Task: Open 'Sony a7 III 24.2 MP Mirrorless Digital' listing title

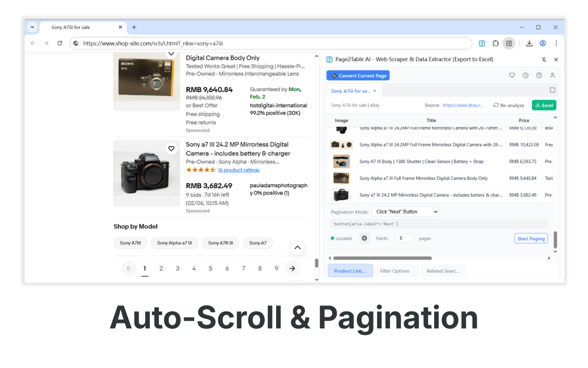Action: [x=238, y=149]
